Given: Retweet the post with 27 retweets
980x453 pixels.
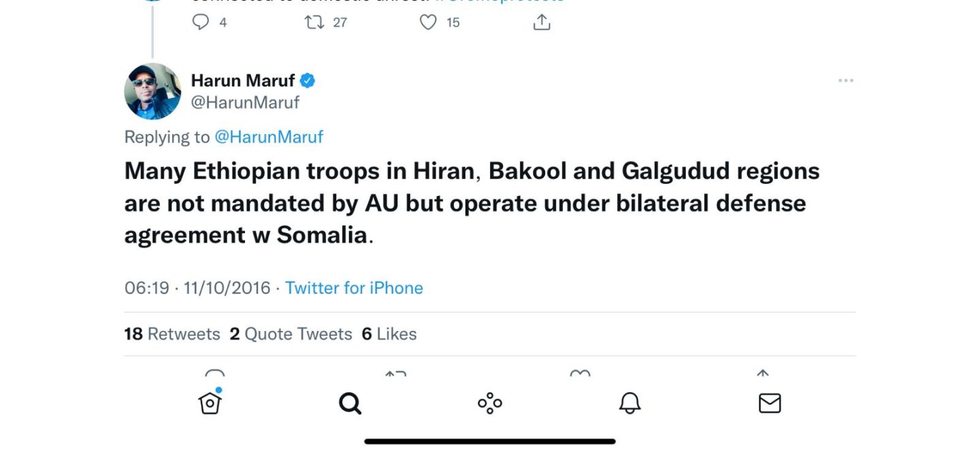Looking at the screenshot, I should [314, 22].
